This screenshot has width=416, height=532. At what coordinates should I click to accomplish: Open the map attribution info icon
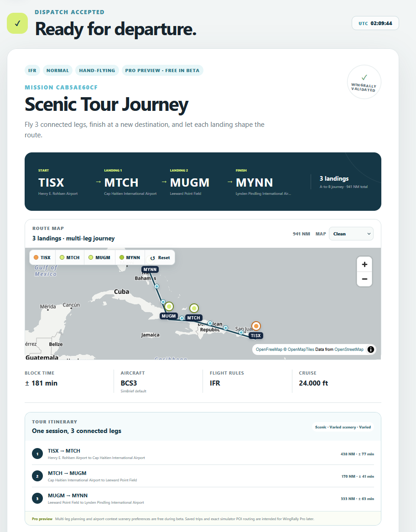[370, 349]
